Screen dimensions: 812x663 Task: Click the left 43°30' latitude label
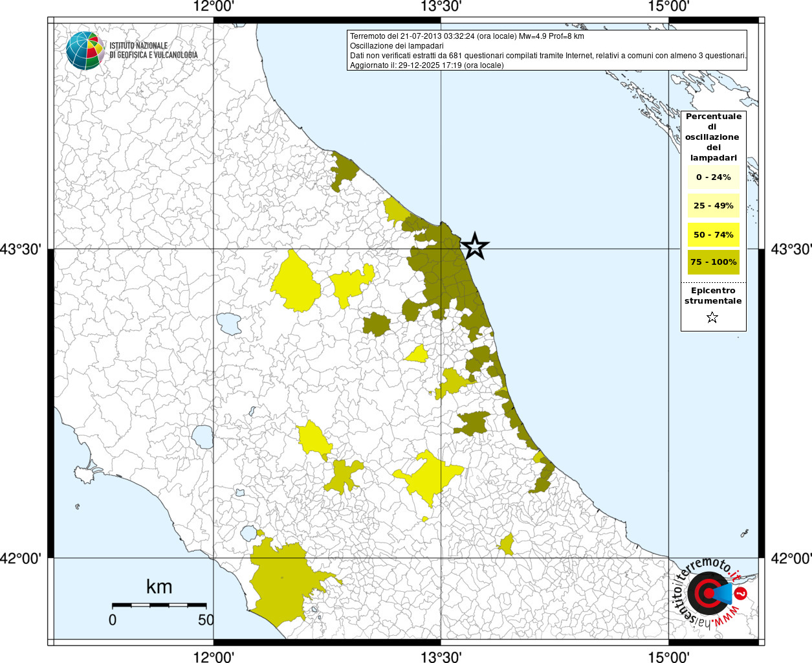point(21,249)
